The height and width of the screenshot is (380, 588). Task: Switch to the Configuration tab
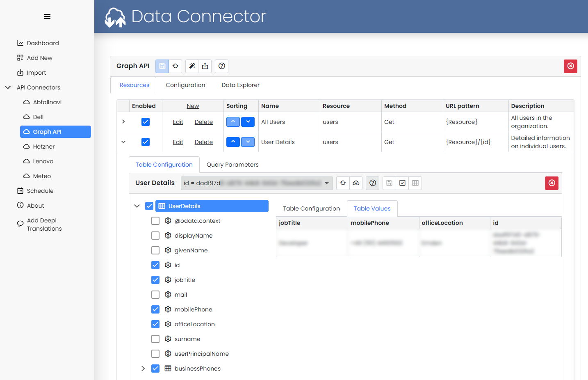[x=185, y=85]
